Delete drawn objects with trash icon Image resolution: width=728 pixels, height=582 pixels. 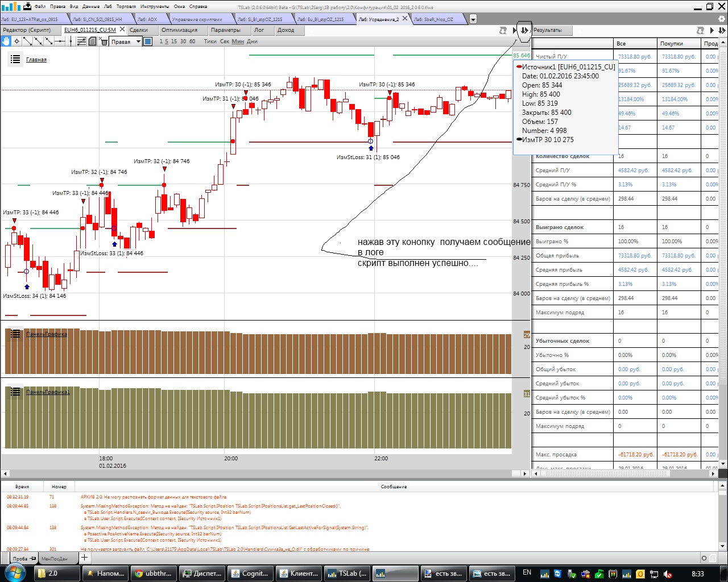pos(104,41)
